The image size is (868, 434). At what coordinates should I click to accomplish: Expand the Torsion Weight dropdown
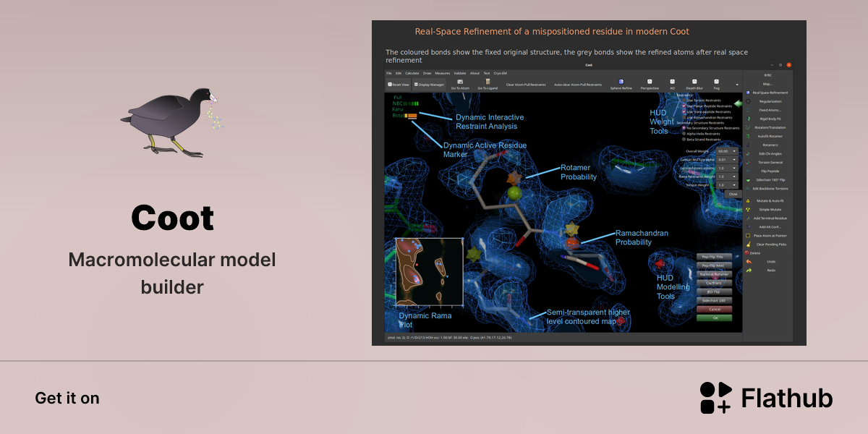pos(727,184)
